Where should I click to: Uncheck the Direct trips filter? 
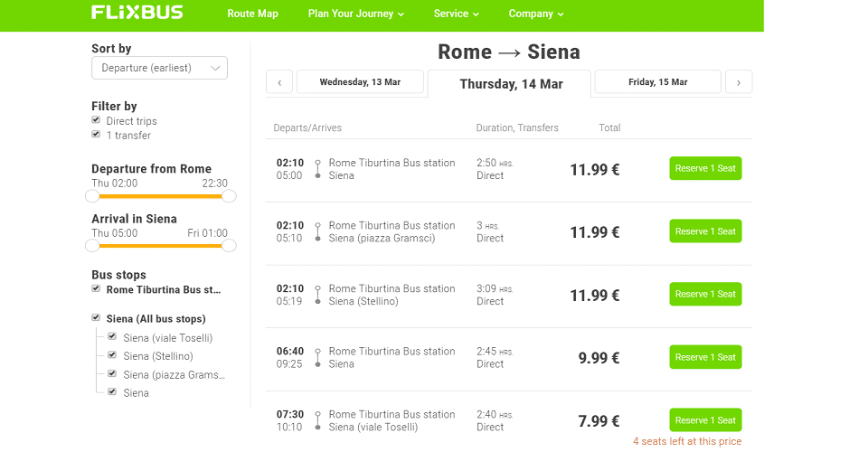[x=96, y=120]
